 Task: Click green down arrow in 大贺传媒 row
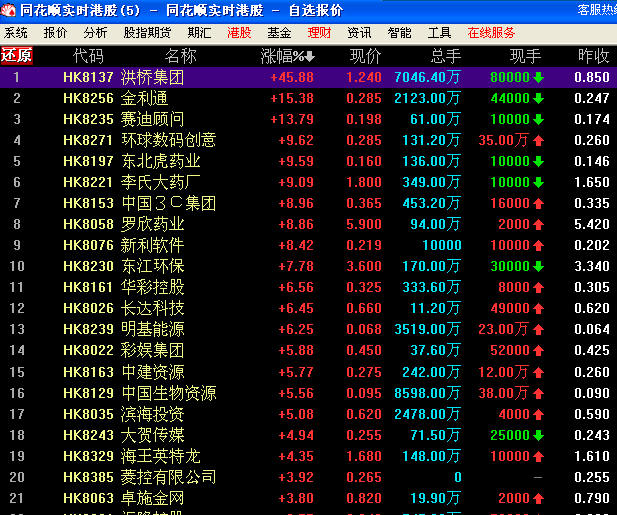[538, 435]
